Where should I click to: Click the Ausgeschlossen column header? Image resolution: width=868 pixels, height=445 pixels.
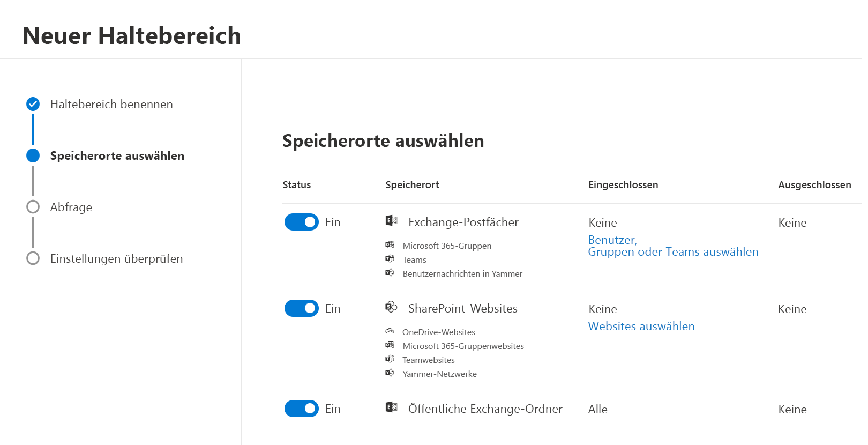click(x=814, y=184)
